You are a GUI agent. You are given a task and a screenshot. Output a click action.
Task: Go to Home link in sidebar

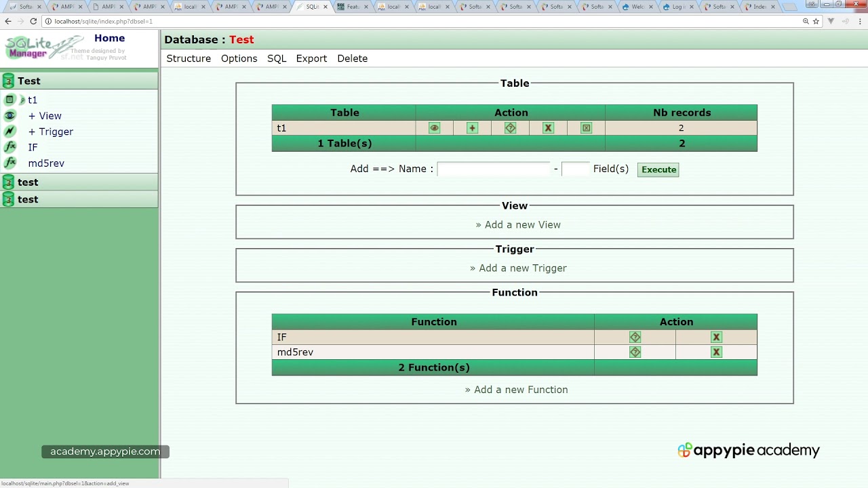[x=109, y=38]
